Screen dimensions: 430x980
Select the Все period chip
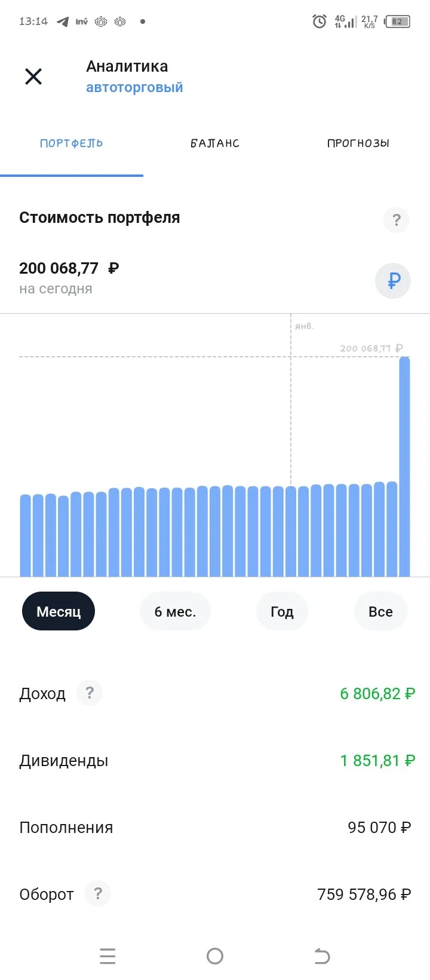point(380,611)
